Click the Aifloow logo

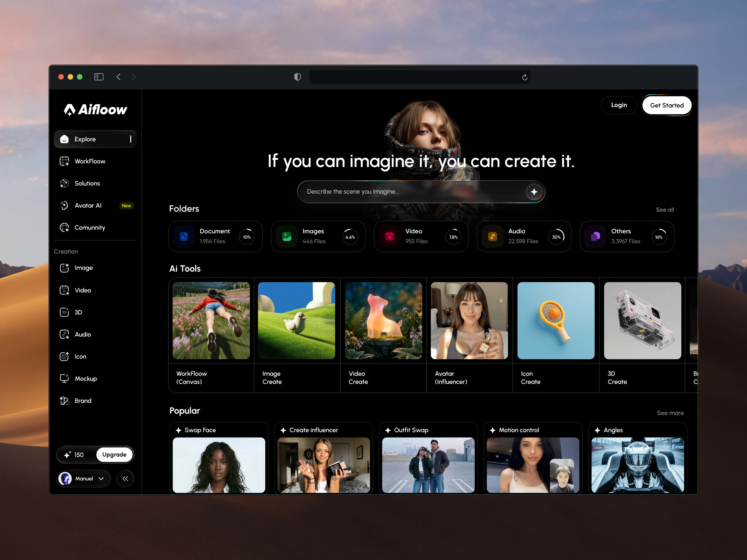[x=96, y=110]
